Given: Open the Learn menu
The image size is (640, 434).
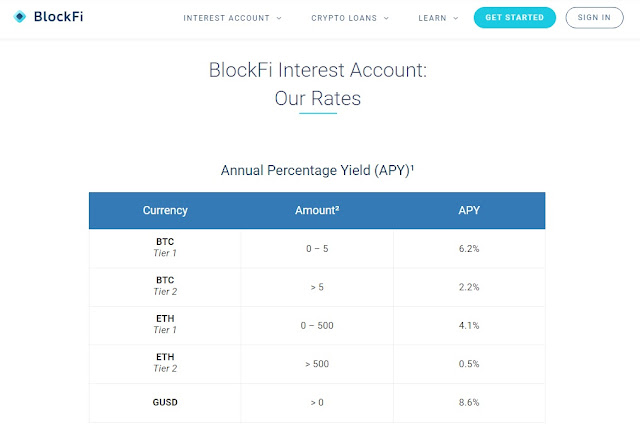Looking at the screenshot, I should tap(432, 18).
